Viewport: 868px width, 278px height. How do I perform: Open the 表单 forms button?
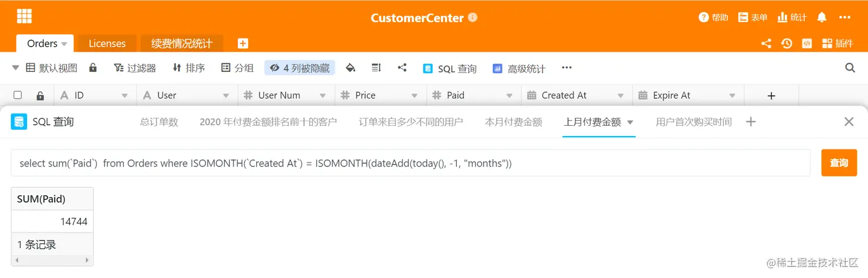tap(753, 17)
